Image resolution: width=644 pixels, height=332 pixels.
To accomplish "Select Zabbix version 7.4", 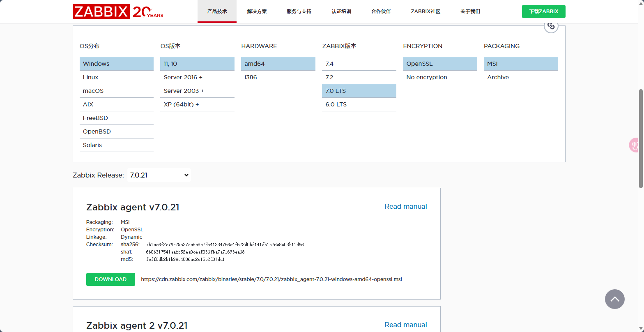I will coord(359,64).
